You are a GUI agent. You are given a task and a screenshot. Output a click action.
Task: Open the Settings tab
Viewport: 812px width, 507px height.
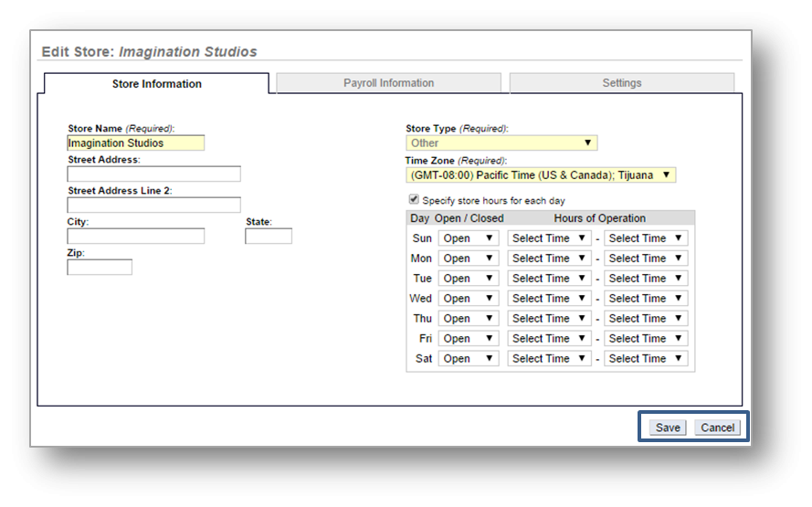click(x=621, y=83)
